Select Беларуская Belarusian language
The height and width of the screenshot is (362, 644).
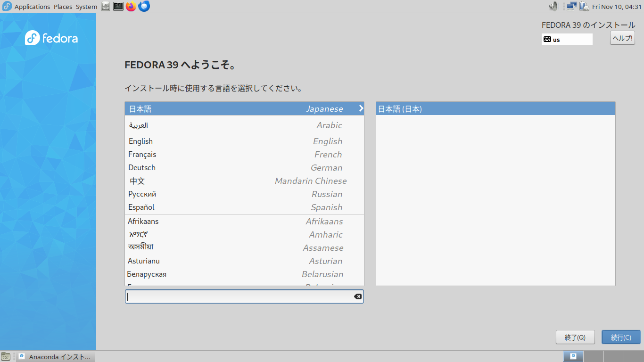coord(244,274)
